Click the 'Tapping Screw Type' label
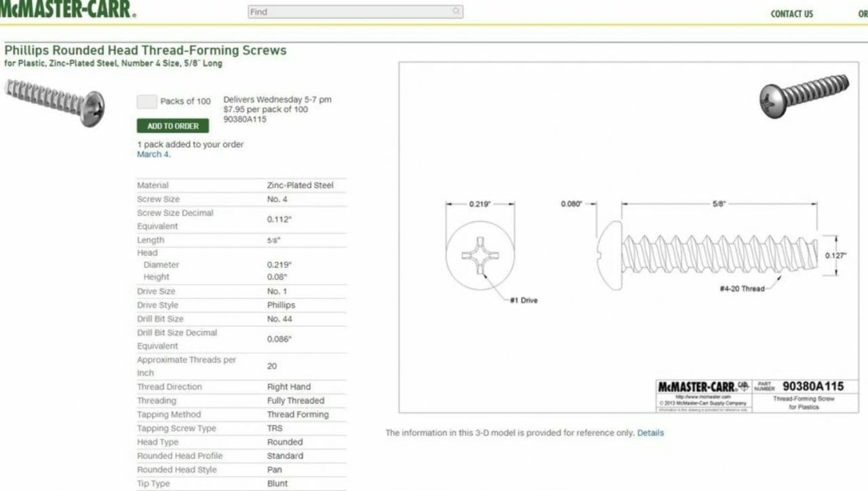This screenshot has width=868, height=491. (176, 428)
